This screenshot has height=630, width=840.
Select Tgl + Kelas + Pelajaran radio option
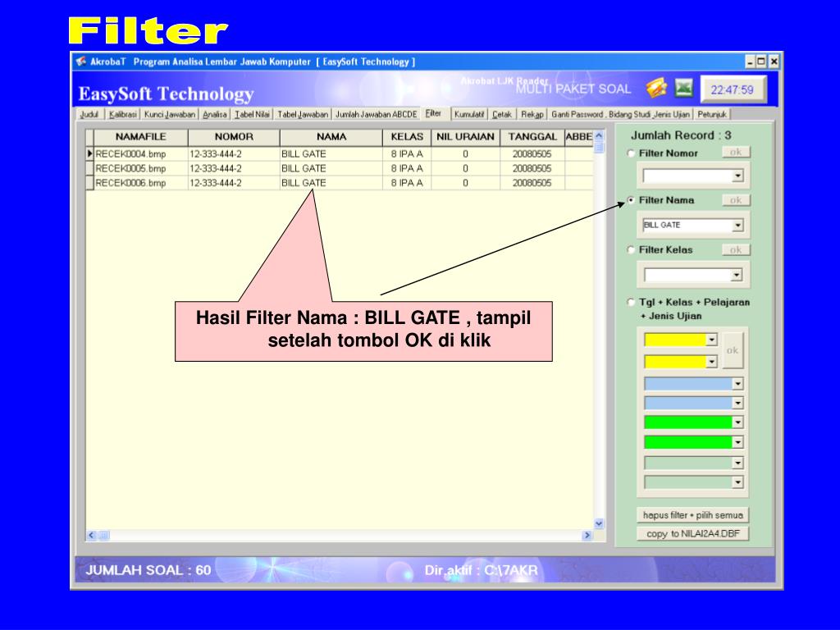pos(631,302)
